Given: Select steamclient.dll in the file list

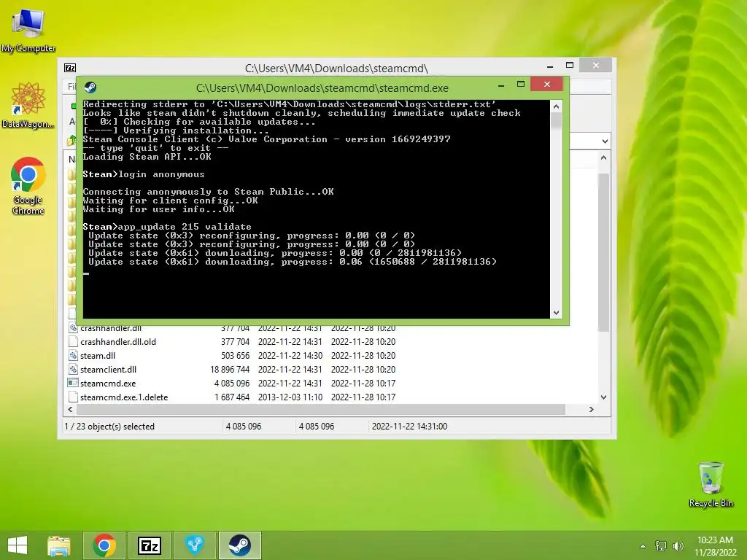Looking at the screenshot, I should tap(108, 370).
